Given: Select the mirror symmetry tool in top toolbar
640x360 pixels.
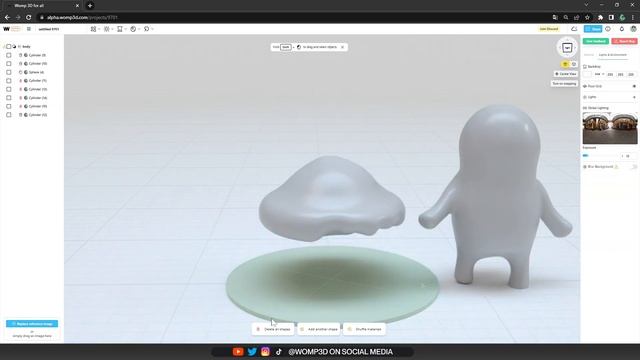Looking at the screenshot, I should point(107,29).
